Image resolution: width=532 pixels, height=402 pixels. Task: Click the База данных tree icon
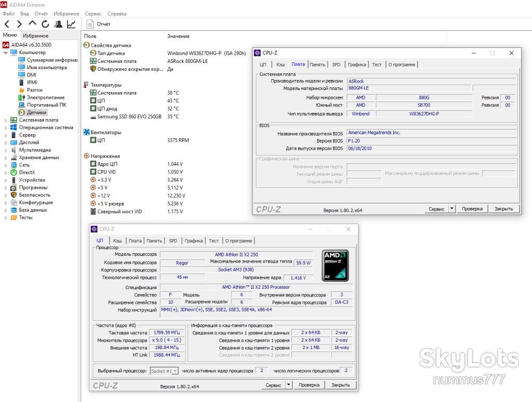pos(14,210)
